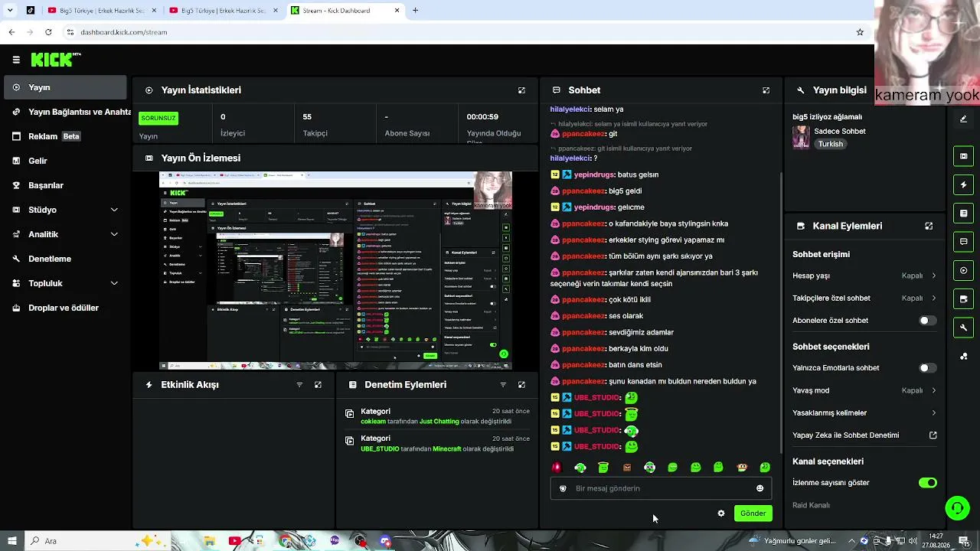
Task: Click the stream preview thumbnail
Action: tap(335, 270)
